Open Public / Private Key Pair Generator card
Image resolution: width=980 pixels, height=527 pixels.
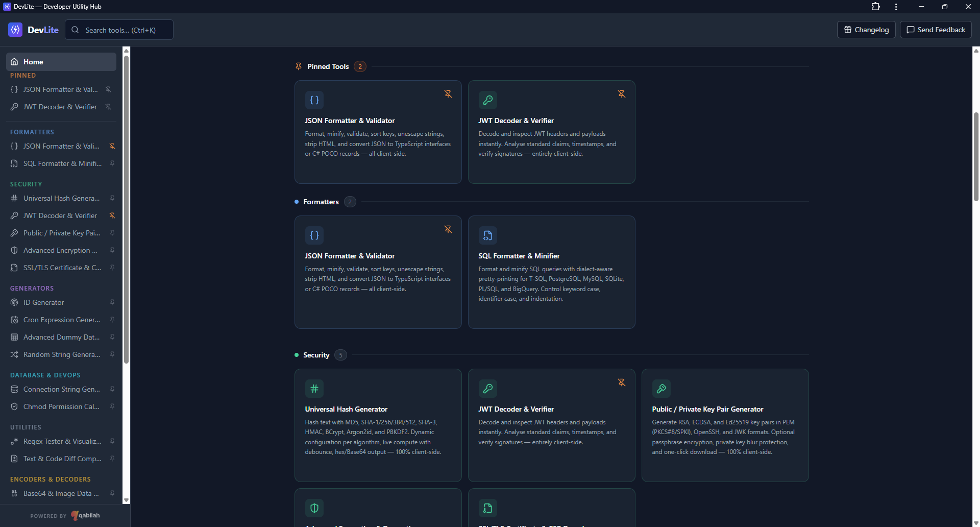tap(725, 425)
